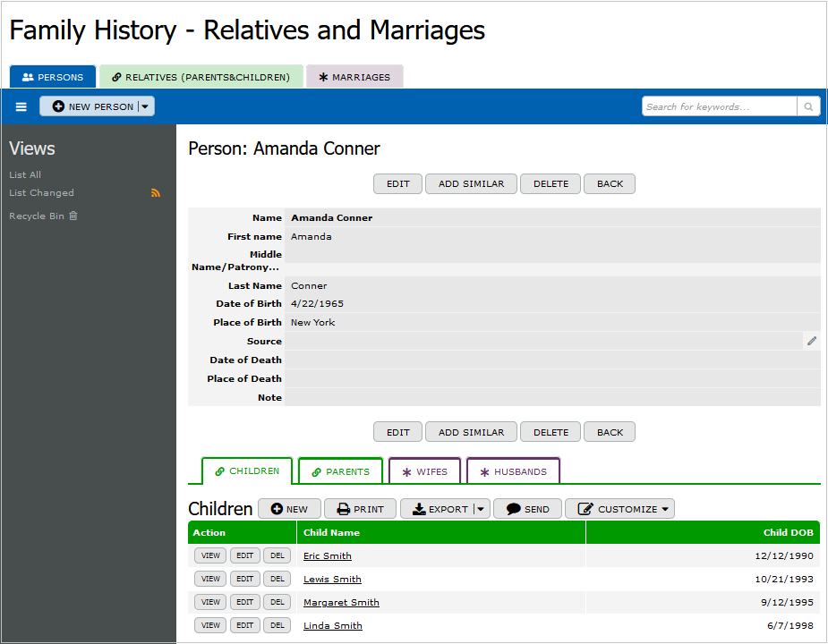Open the Export dropdown arrow
828x644 pixels.
[x=481, y=509]
